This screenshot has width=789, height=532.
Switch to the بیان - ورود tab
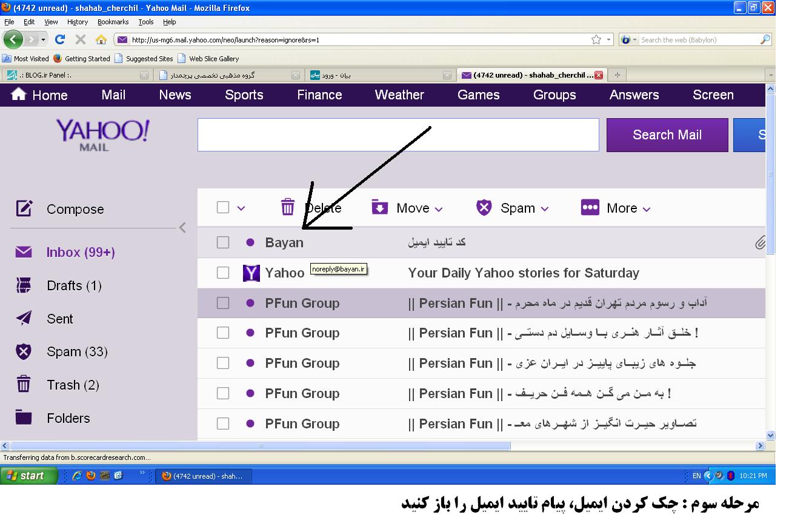click(x=380, y=75)
